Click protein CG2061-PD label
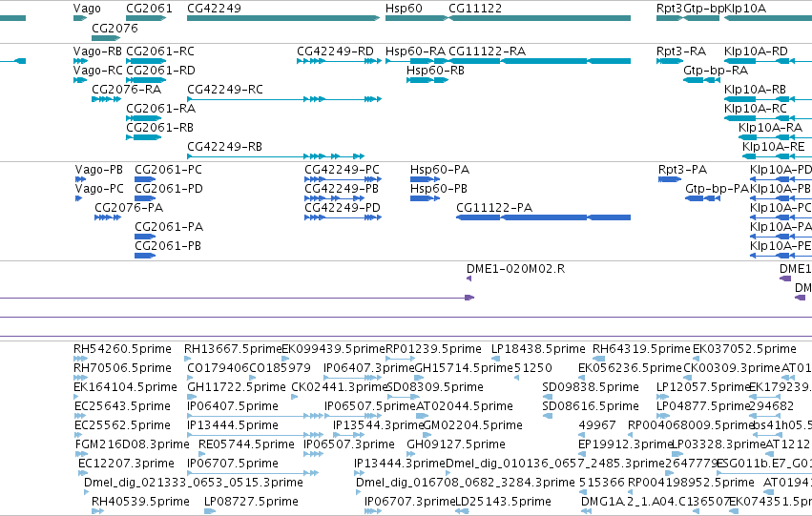The height and width of the screenshot is (516, 812). coord(169,189)
